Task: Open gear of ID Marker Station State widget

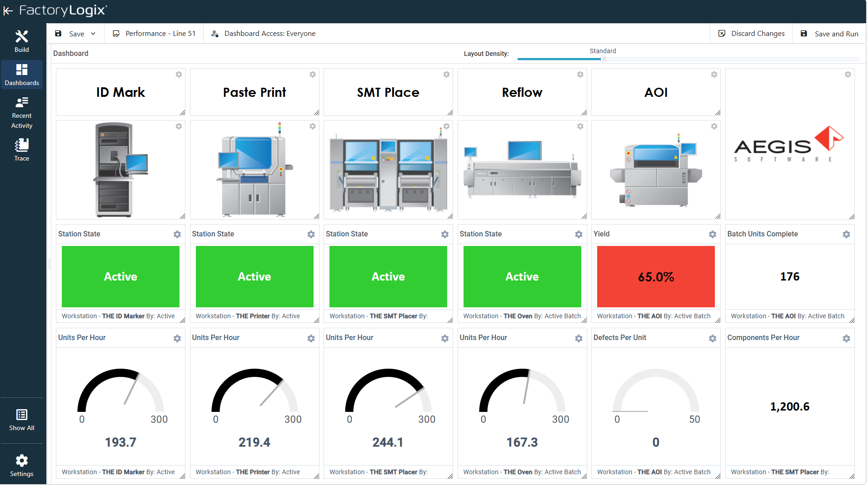Action: pos(177,235)
